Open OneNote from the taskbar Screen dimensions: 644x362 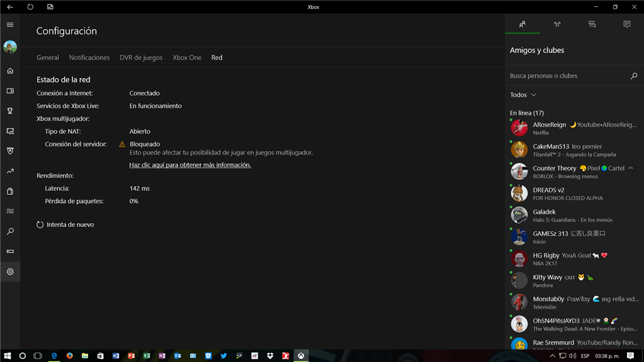(x=162, y=356)
